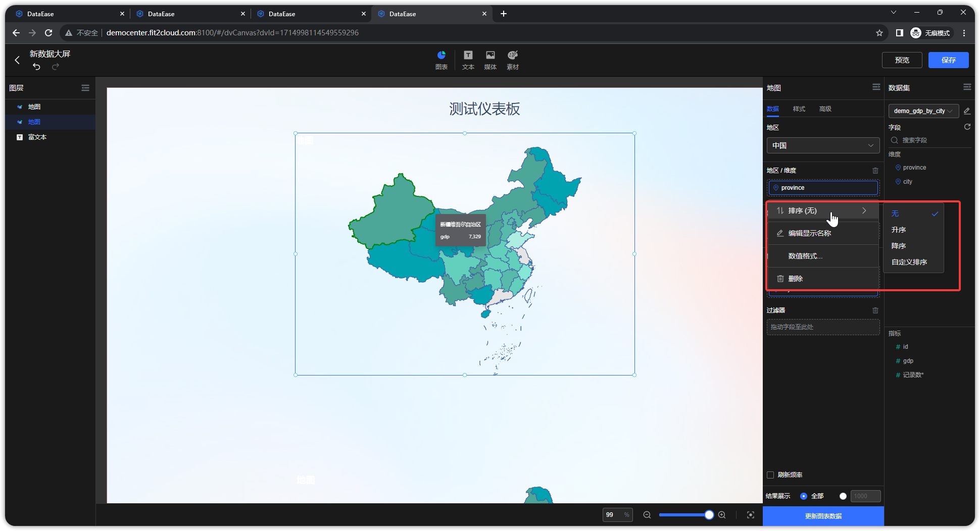
Task: Refresh the 字段 field list
Action: coord(967,127)
